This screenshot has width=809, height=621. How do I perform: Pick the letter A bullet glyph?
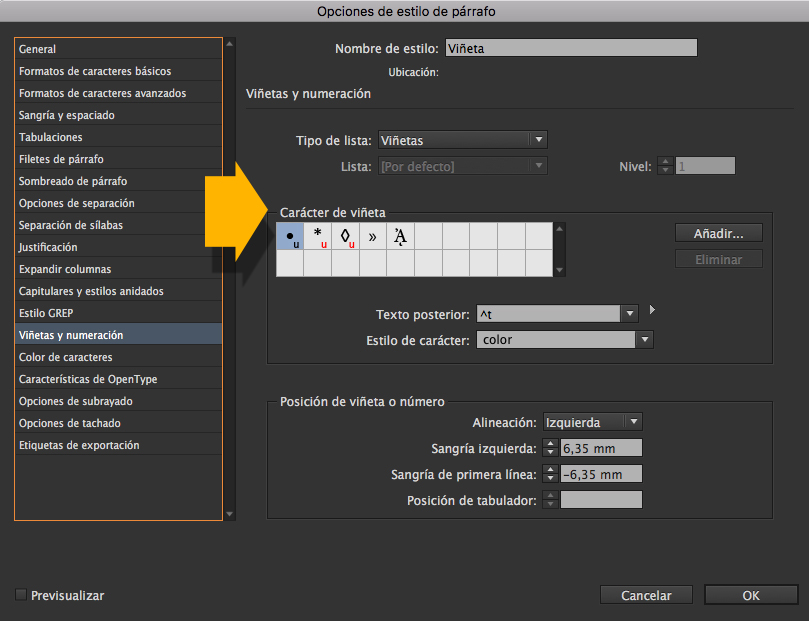click(x=401, y=236)
